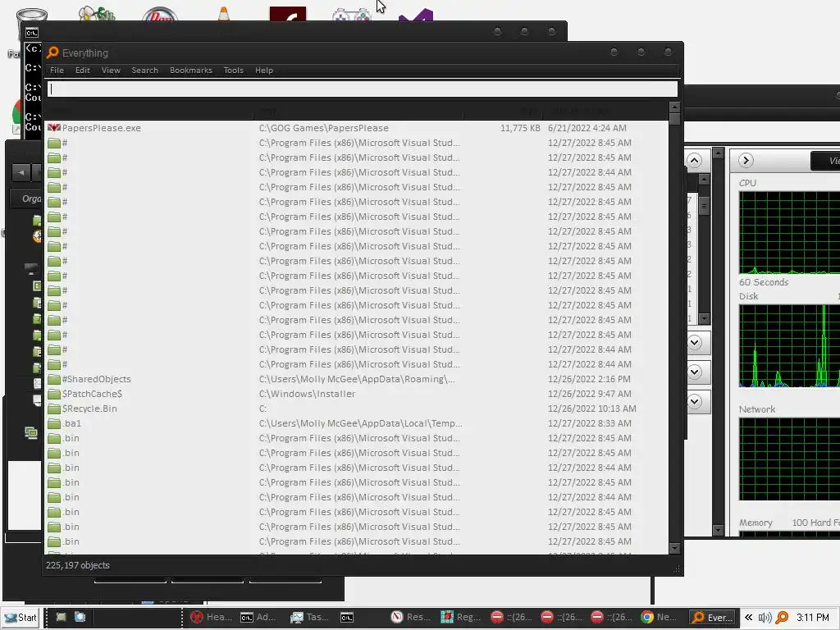
Task: Switch to the Hea... taskbar button
Action: (211, 617)
